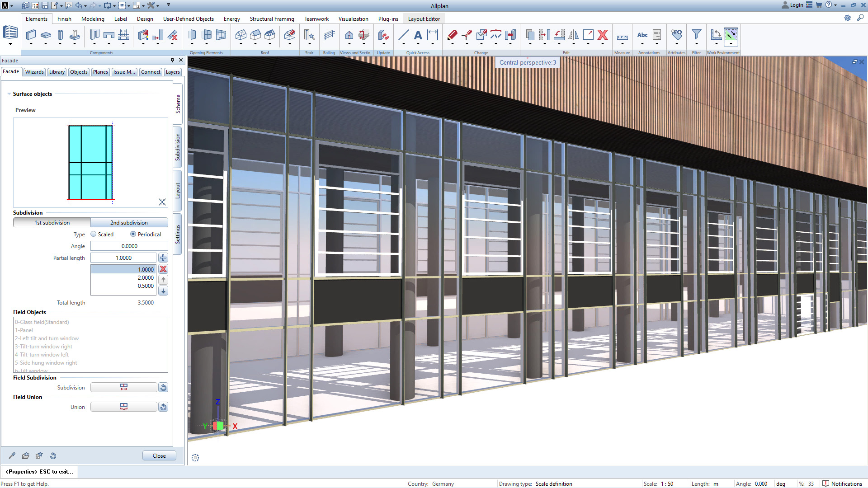
Task: Click the Close button in Facade palette
Action: pyautogui.click(x=159, y=455)
